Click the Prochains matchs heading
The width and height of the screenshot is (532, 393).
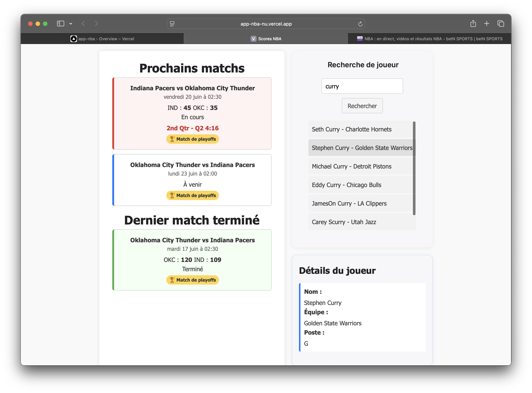(x=192, y=68)
